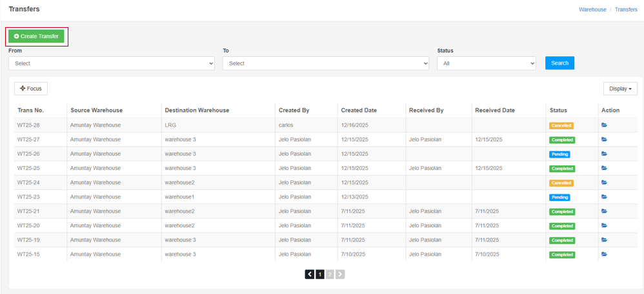Open the Display columns dropdown
Image resolution: width=644 pixels, height=294 pixels.
(620, 89)
